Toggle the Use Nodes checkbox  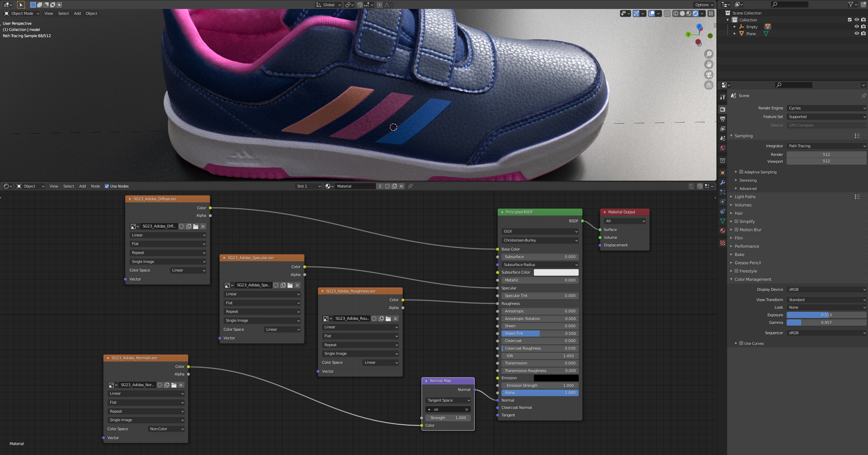(x=107, y=186)
